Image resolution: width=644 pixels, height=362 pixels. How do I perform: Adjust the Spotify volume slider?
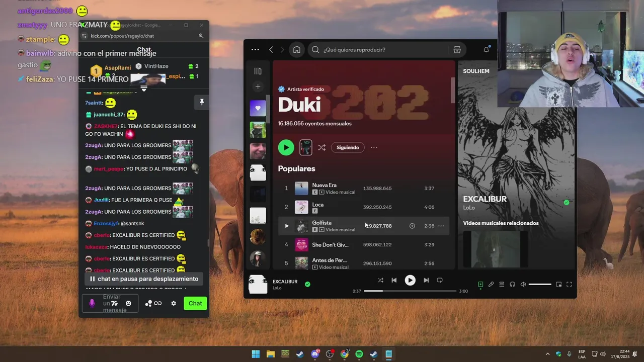click(x=540, y=285)
